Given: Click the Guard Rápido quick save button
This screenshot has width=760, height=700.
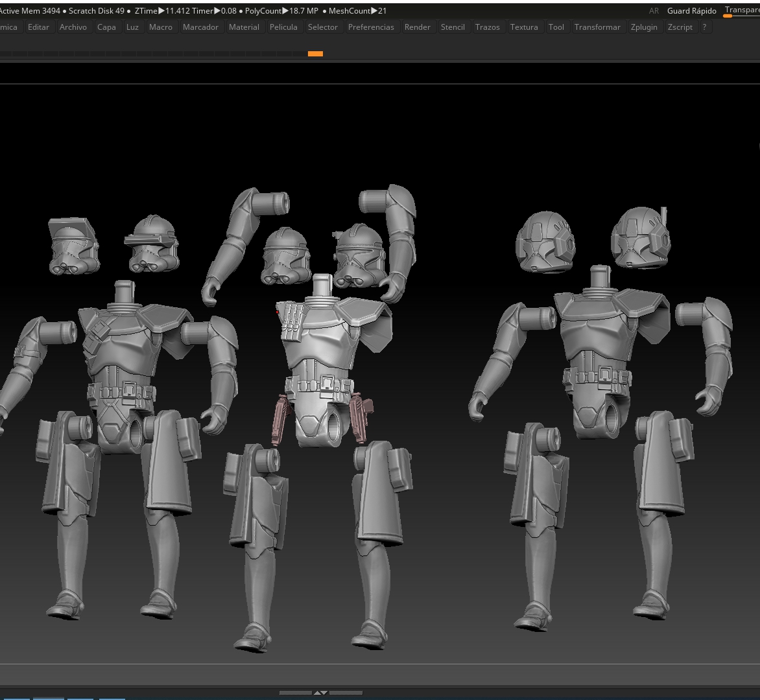Looking at the screenshot, I should pos(692,10).
